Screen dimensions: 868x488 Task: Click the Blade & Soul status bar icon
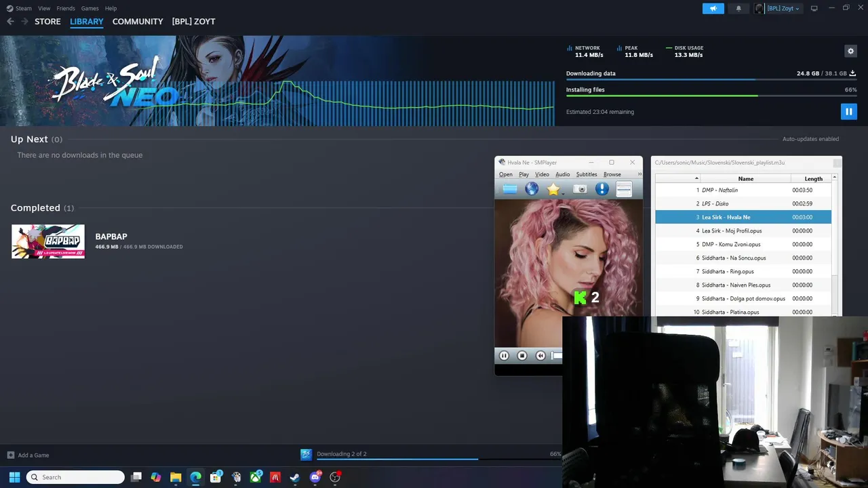click(306, 454)
